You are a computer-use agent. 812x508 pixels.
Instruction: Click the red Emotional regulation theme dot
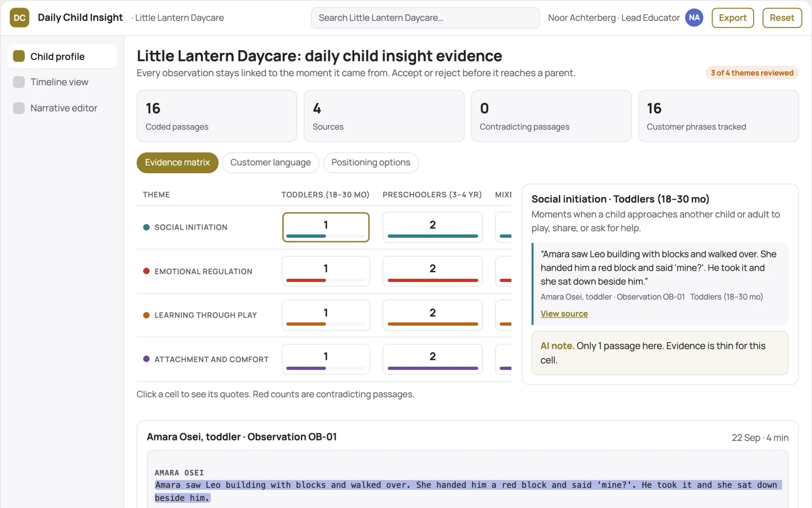tap(146, 271)
